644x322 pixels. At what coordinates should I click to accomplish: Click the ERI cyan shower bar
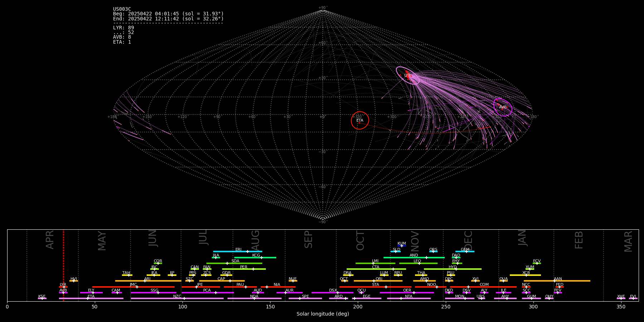[238, 252]
